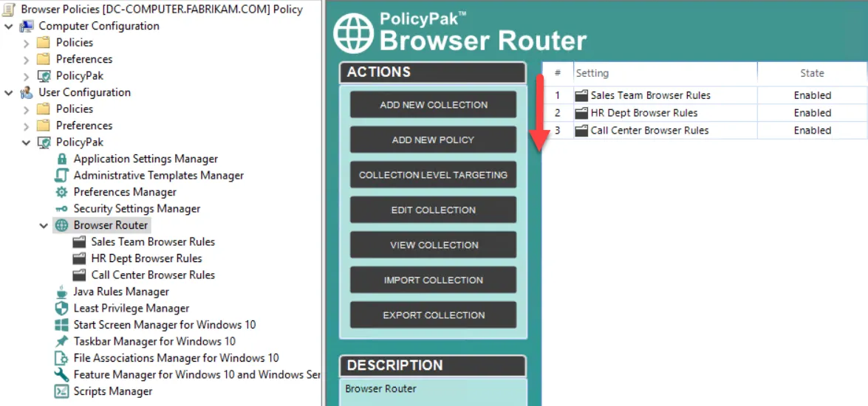The image size is (868, 406).
Task: Open Collection Level Targeting
Action: click(434, 175)
